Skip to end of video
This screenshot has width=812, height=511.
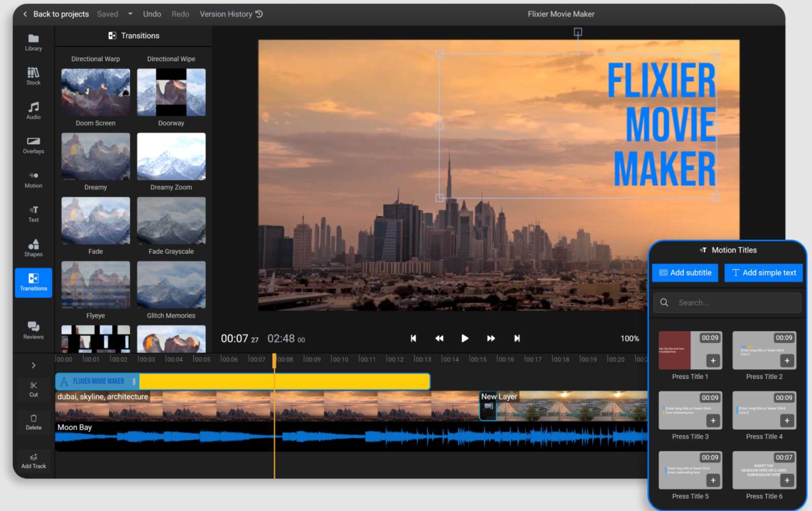pos(517,338)
